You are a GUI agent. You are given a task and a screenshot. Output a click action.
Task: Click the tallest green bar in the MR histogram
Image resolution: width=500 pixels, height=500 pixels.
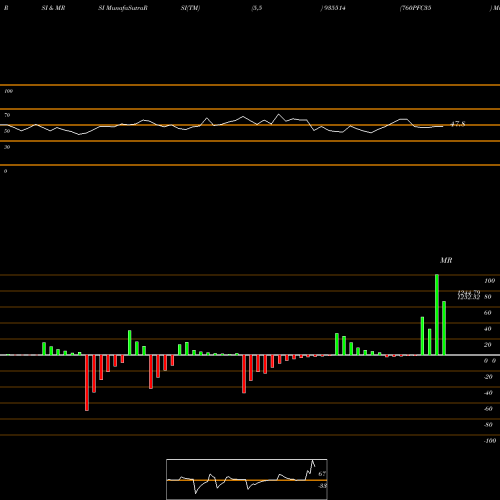437,315
